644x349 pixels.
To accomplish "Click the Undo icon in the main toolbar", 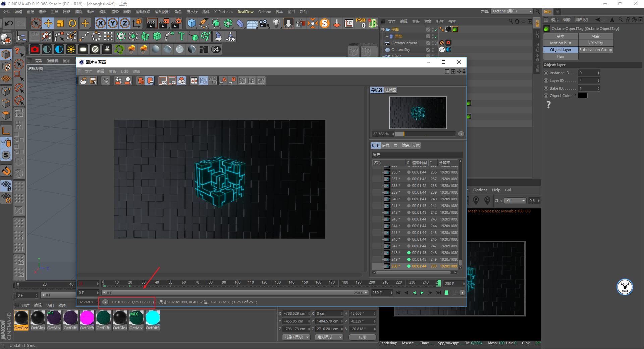I will coord(9,23).
